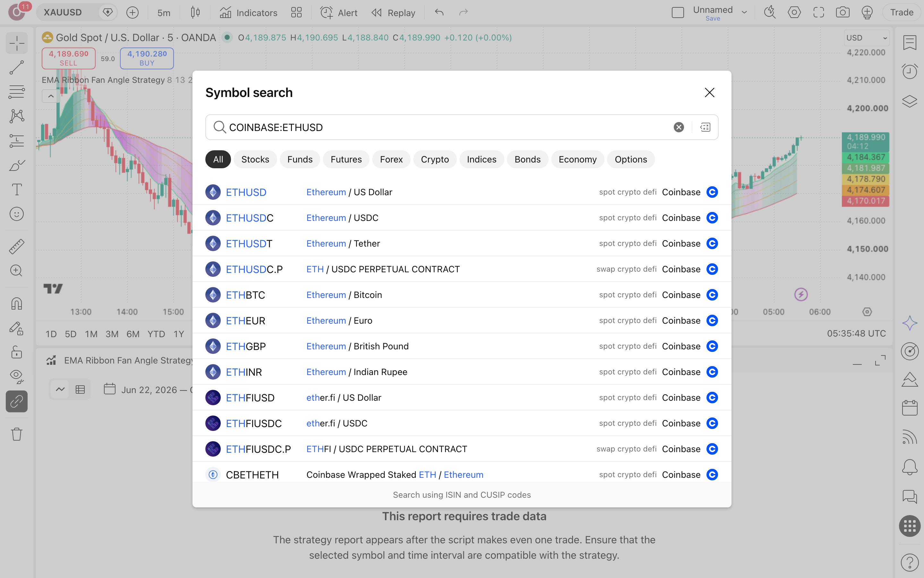Open the object tree layers panel
The width and height of the screenshot is (924, 578).
[910, 101]
